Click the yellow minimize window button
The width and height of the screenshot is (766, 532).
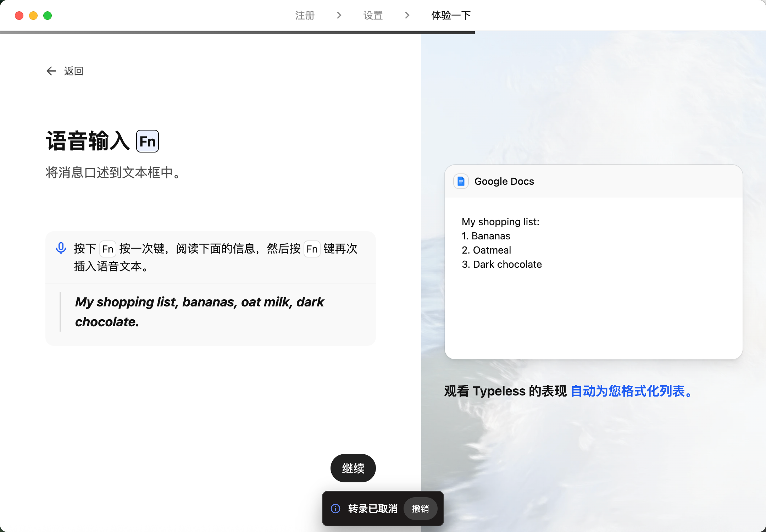pos(33,16)
